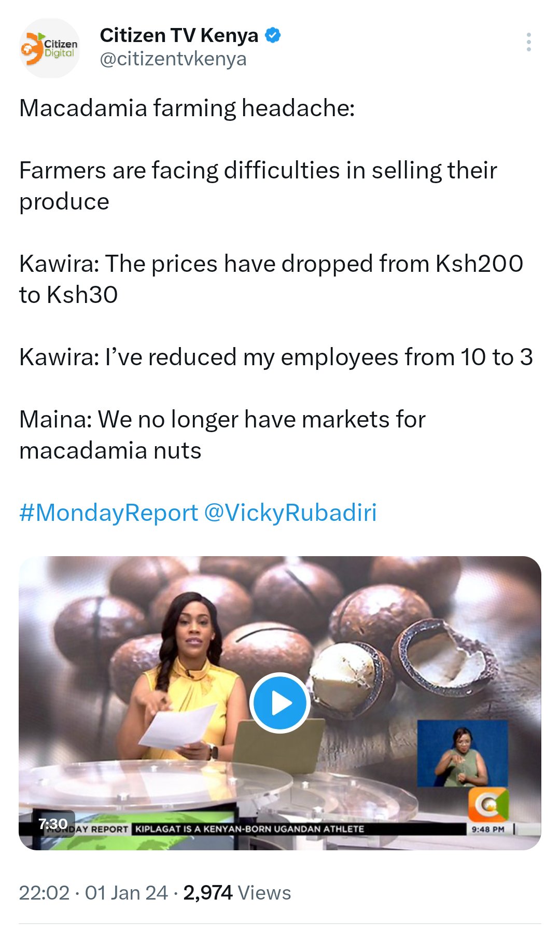Tap the sign language interpreter inset
560x925 pixels.
pyautogui.click(x=462, y=753)
